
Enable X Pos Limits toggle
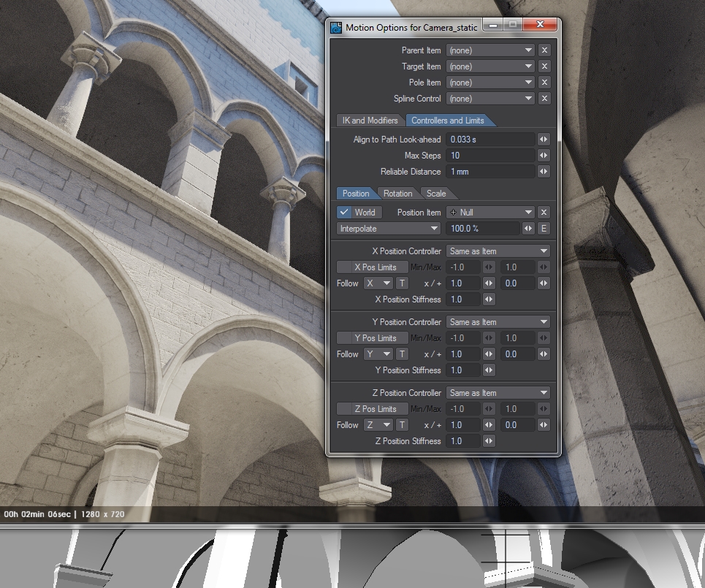coord(372,267)
